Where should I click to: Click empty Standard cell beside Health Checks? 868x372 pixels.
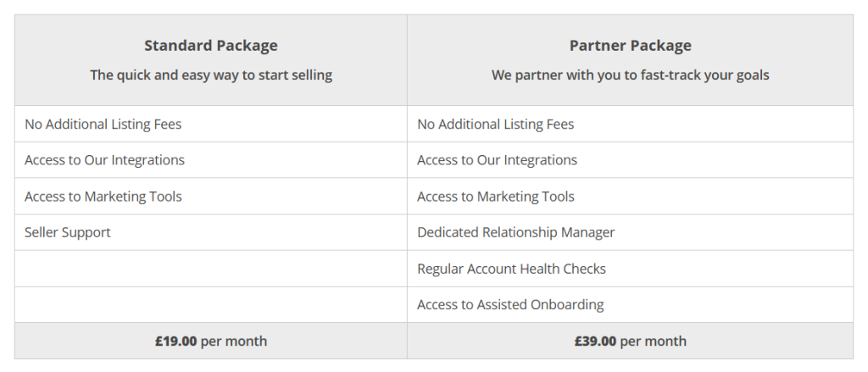pos(211,269)
